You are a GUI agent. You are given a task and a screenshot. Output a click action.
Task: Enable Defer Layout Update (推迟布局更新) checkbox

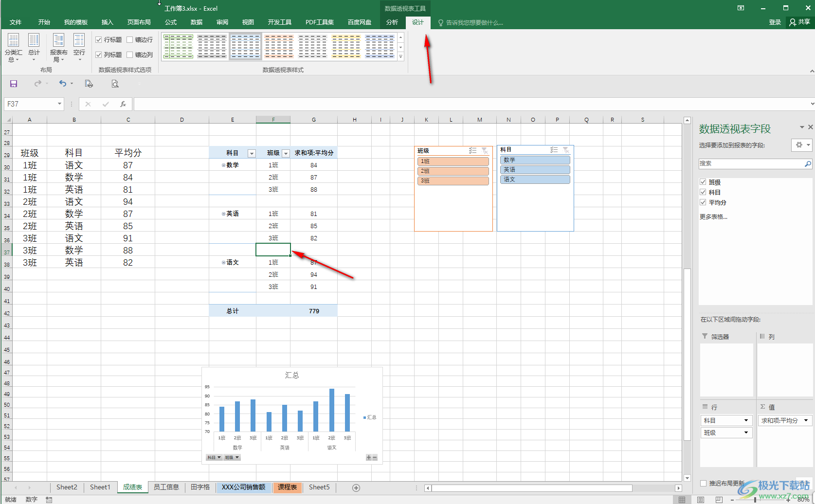tap(703, 483)
